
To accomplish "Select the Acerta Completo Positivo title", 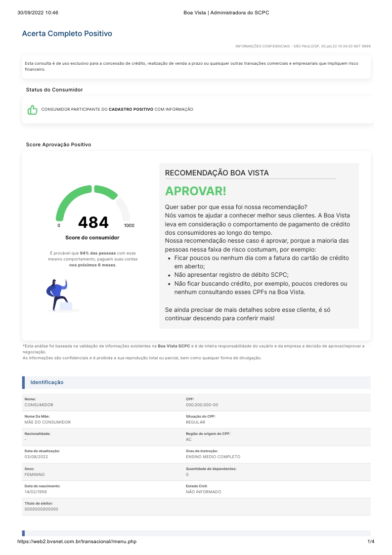I will click(67, 34).
